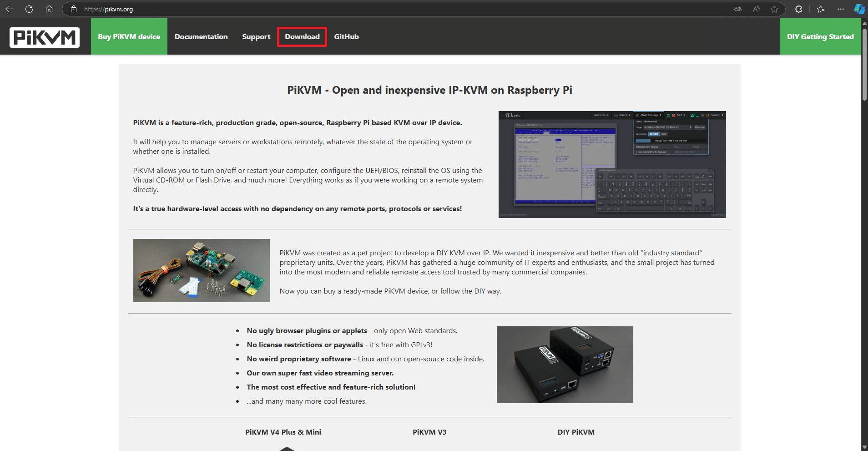The height and width of the screenshot is (451, 868).
Task: Click the browser Back arrow
Action: (x=9, y=9)
